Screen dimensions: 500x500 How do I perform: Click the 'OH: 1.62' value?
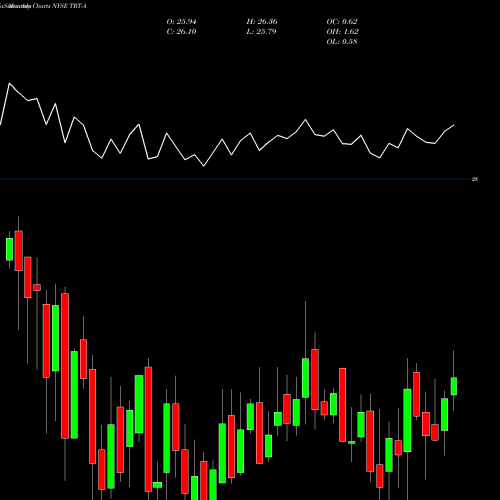point(342,32)
